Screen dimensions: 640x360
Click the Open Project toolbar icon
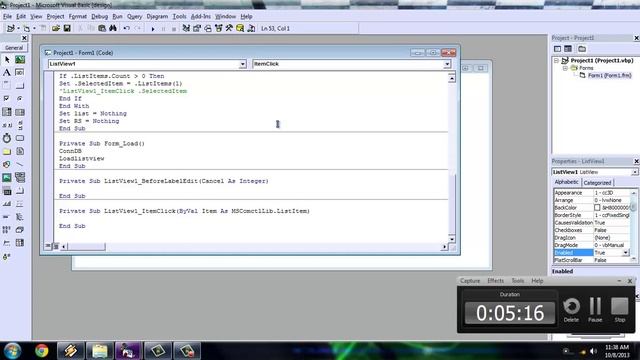56,28
